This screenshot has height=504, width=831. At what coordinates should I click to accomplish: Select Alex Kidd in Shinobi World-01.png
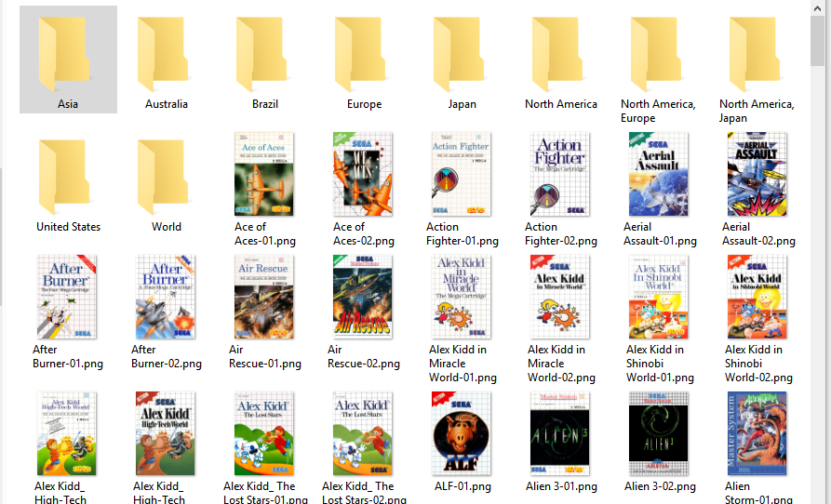[x=658, y=297]
